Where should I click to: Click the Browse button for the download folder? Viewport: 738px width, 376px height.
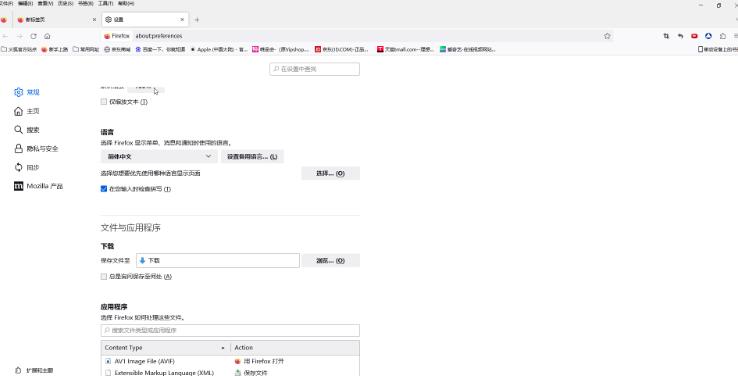[331, 261]
